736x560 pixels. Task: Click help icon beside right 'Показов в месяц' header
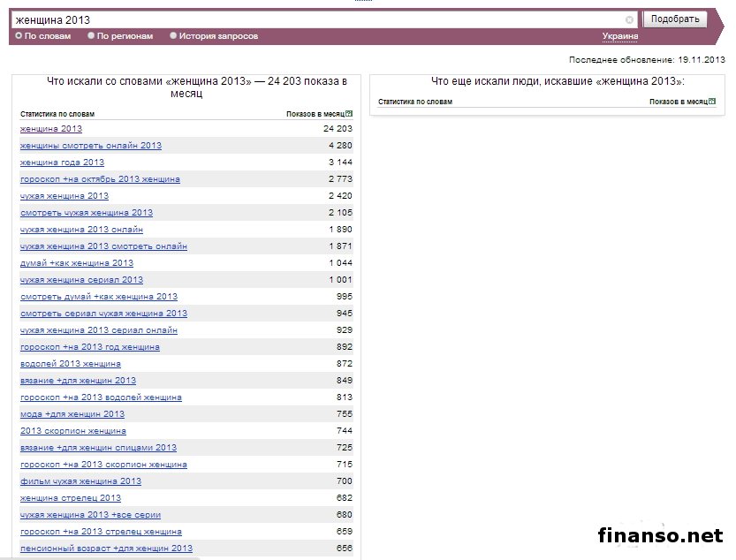point(712,102)
